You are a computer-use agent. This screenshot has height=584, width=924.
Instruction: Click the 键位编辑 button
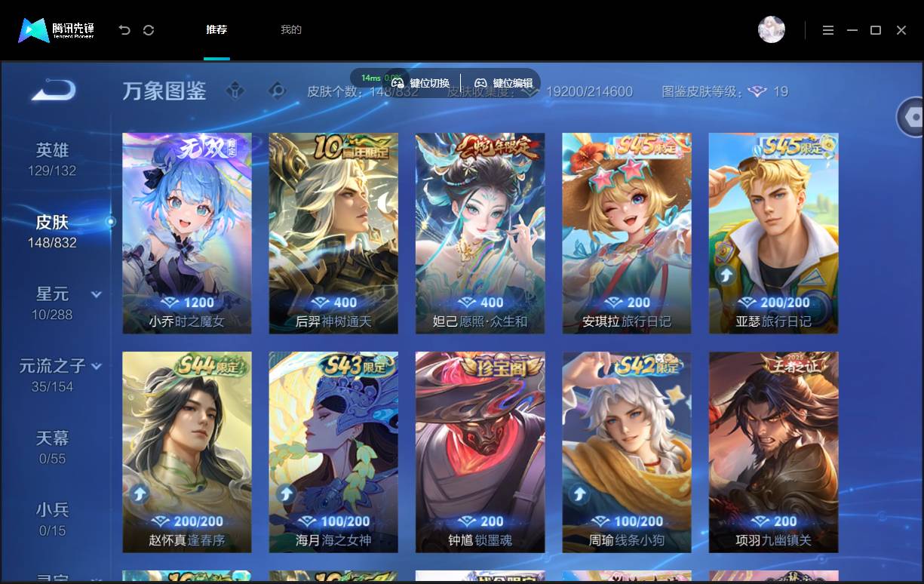pyautogui.click(x=503, y=83)
